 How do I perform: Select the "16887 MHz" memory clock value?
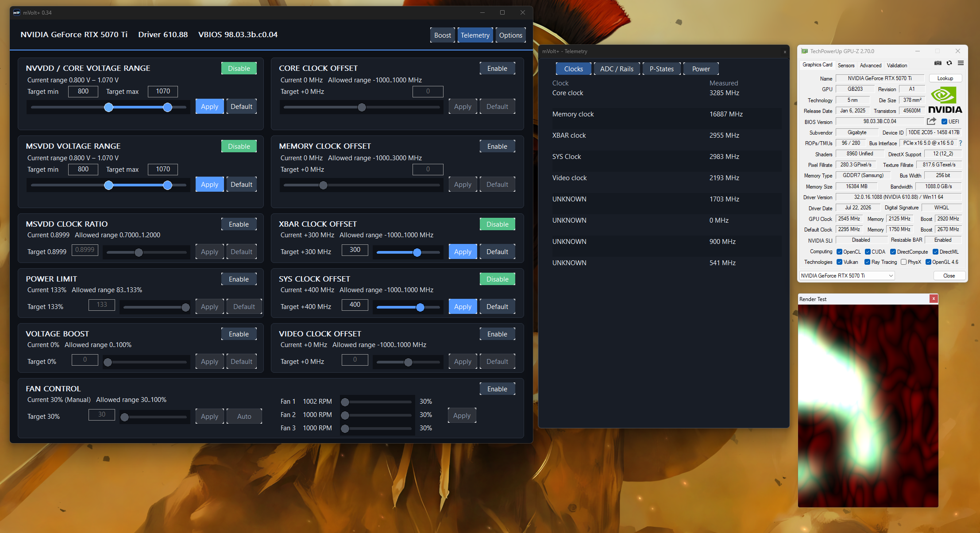pos(726,114)
